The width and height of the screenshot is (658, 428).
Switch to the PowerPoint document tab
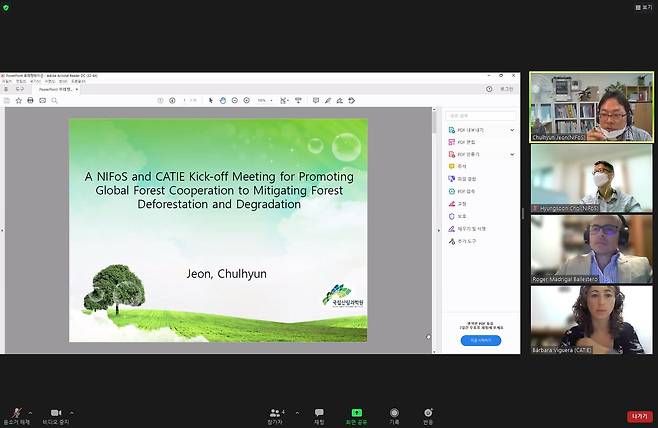[x=57, y=89]
